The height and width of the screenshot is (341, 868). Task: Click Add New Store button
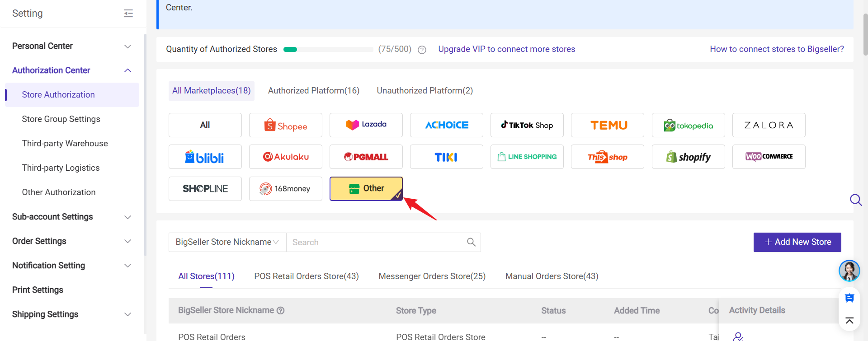tap(797, 242)
